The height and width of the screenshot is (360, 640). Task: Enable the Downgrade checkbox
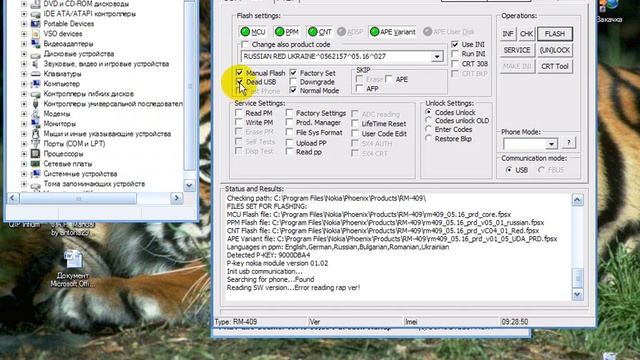tap(293, 82)
